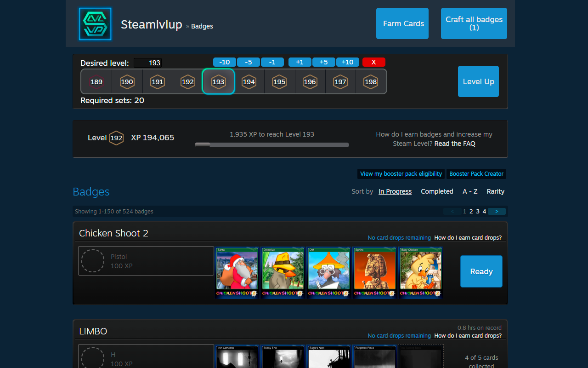588x368 pixels.
Task: Click the Desired level input field
Action: [x=147, y=63]
